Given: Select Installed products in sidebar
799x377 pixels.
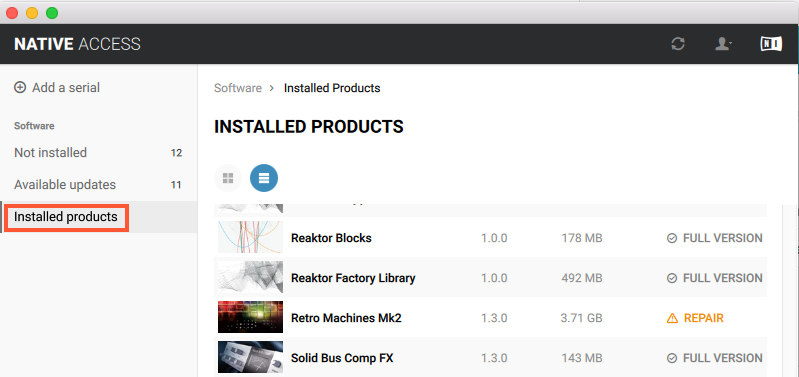Looking at the screenshot, I should (x=66, y=217).
